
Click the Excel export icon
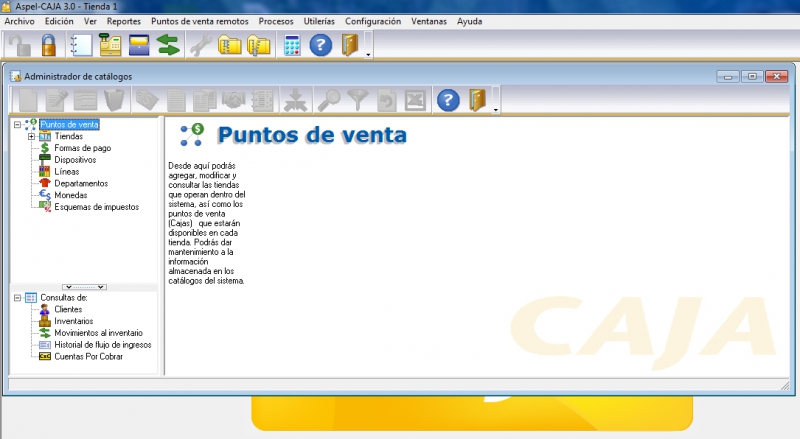(415, 100)
